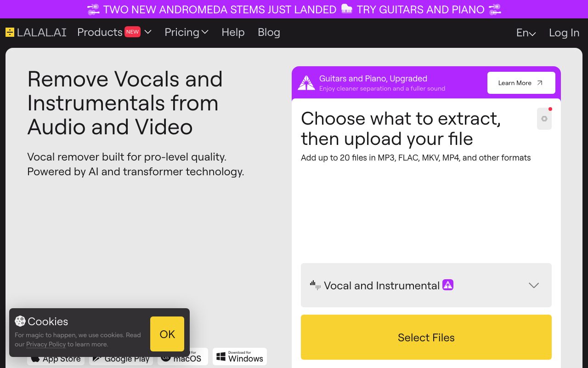Image resolution: width=588 pixels, height=368 pixels.
Task: Click the 'Remove Vocals and Instrumentals' main heading
Action: 125,103
